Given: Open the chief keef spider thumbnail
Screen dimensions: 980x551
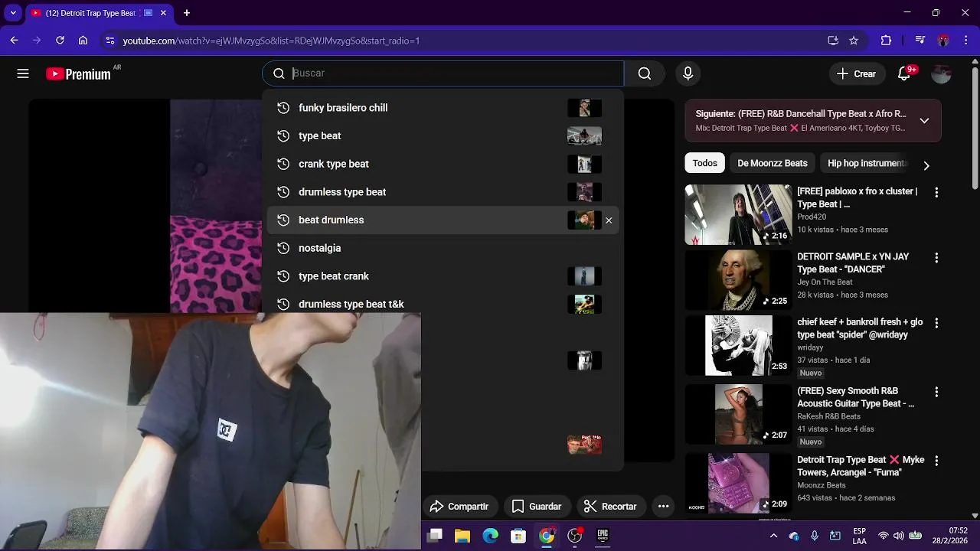Looking at the screenshot, I should 739,345.
